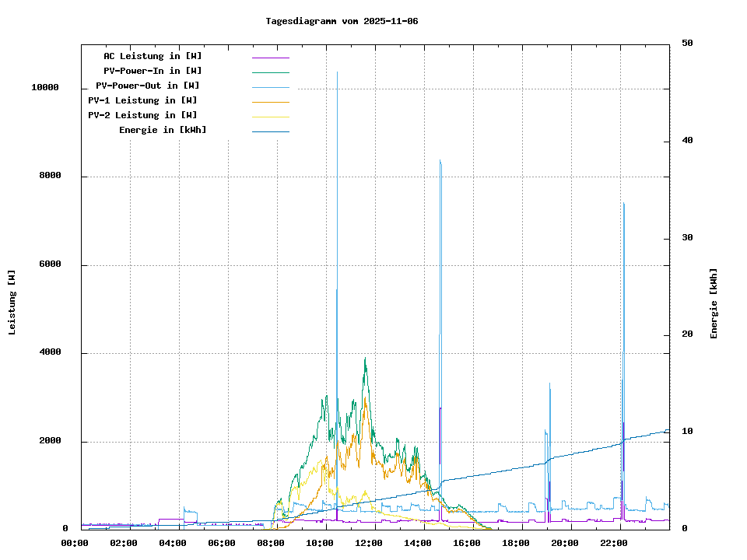Click the Leistung [W] vertical axis title
This screenshot has height=560, width=747.
(12, 303)
